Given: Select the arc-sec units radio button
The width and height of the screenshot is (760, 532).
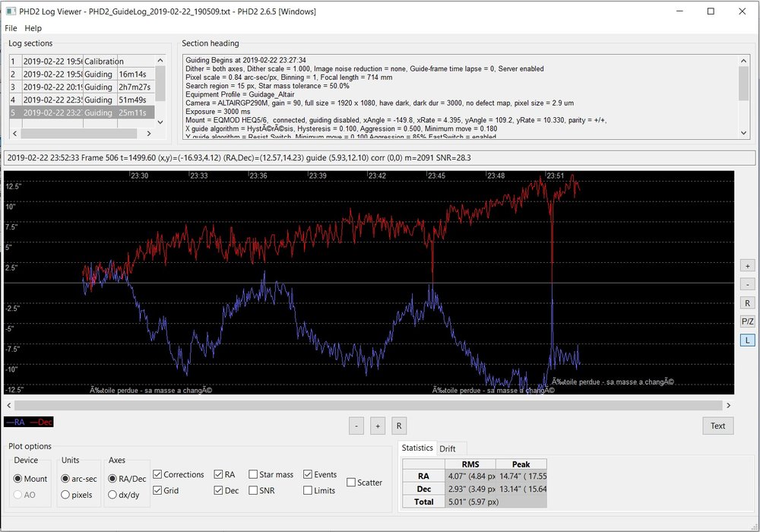Looking at the screenshot, I should [x=79, y=479].
